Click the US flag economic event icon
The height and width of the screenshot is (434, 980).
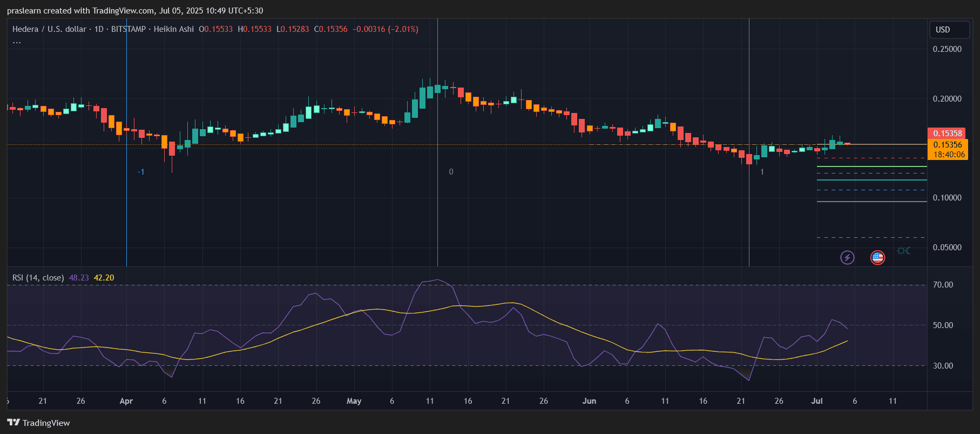click(877, 257)
